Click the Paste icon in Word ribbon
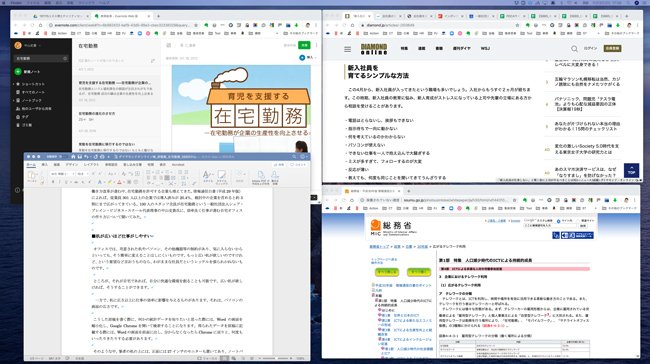Image resolution: width=650 pixels, height=364 pixels. click(32, 176)
